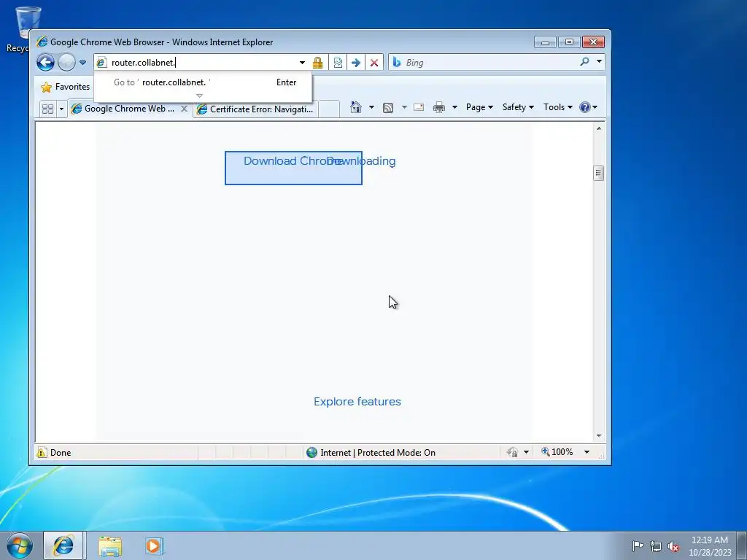Viewport: 747px width, 560px height.
Task: Click the status bar warning icon
Action: [x=42, y=452]
